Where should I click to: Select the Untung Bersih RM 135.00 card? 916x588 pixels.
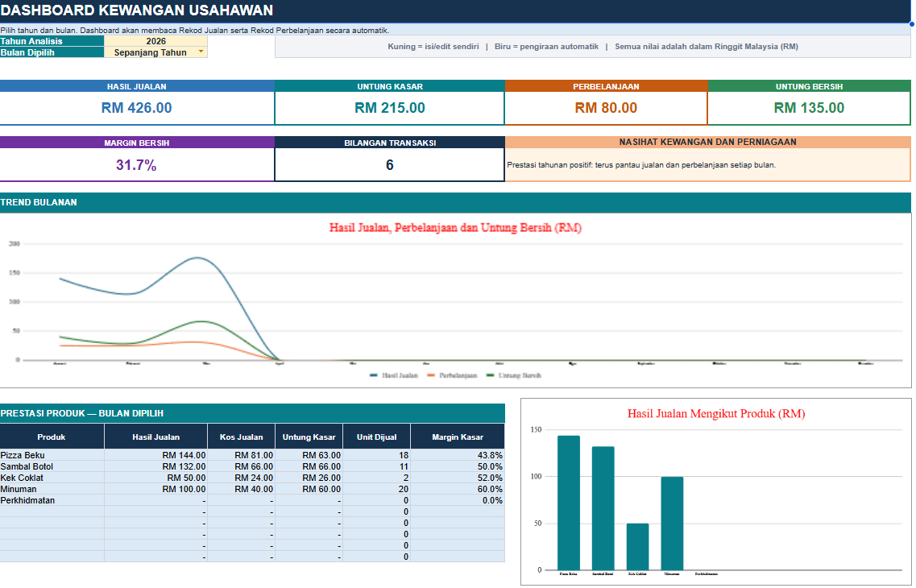click(x=809, y=103)
